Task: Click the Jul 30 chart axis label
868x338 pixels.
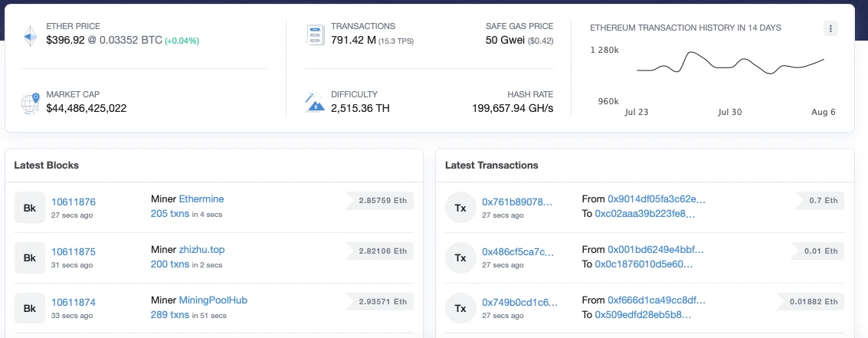Action: [729, 111]
